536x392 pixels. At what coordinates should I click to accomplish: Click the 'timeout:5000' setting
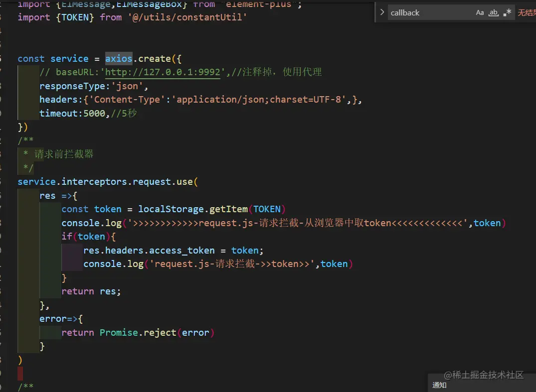(x=72, y=114)
